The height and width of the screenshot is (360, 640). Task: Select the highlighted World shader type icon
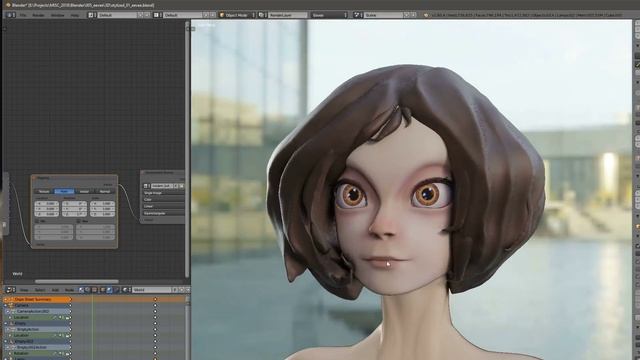109,290
